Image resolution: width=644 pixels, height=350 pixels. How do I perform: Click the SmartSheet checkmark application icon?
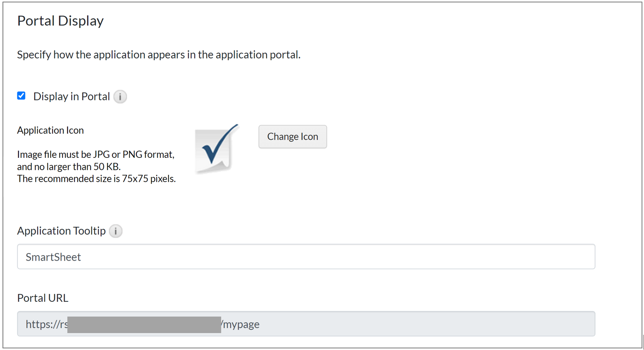[x=217, y=149]
